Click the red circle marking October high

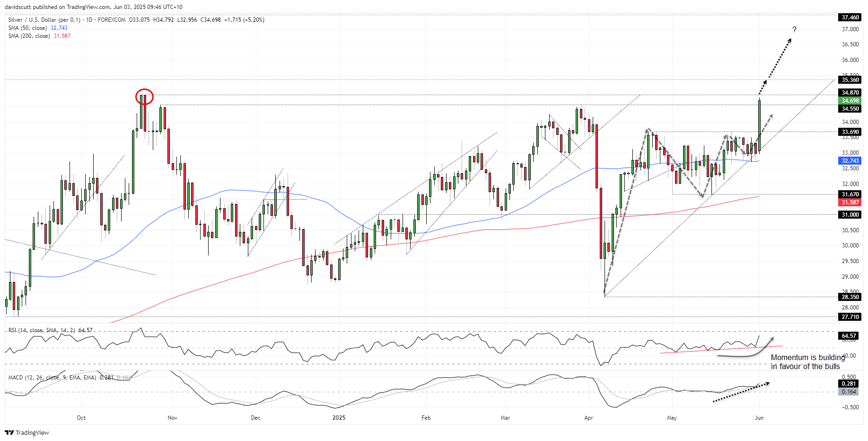(x=144, y=97)
